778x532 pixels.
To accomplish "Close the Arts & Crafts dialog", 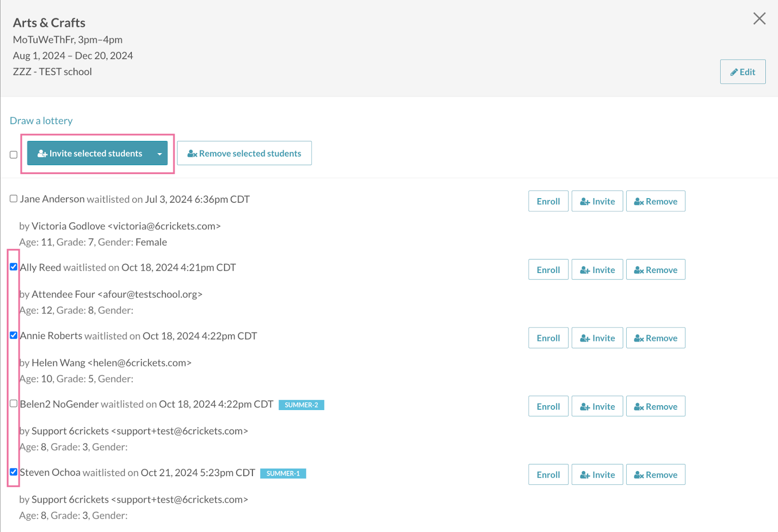I will coord(759,18).
